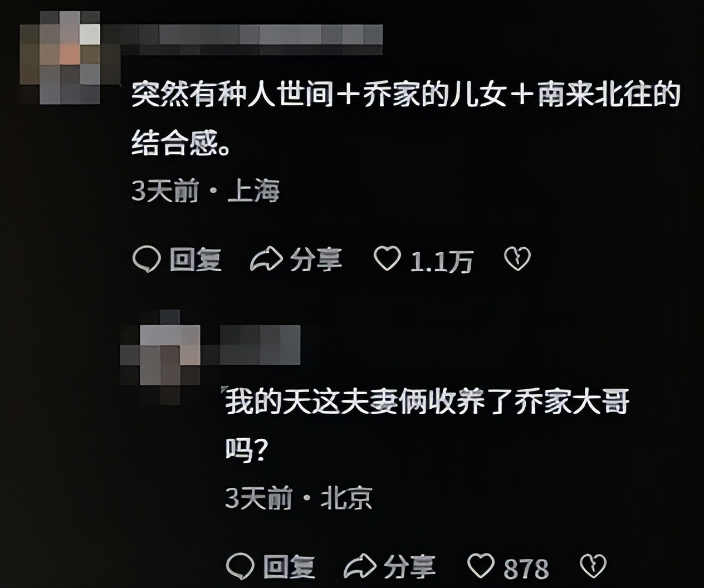This screenshot has width=704, height=588.
Task: Click the reply bubble icon on Beijing comment
Action: point(241,567)
